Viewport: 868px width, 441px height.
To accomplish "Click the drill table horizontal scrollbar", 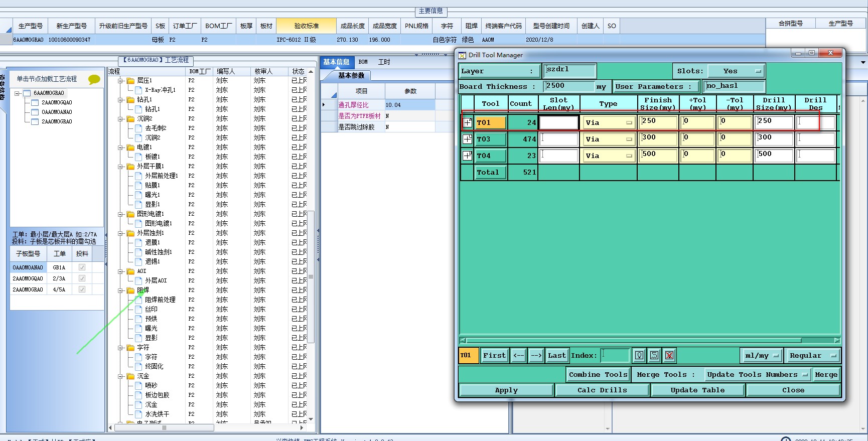I will (650, 340).
